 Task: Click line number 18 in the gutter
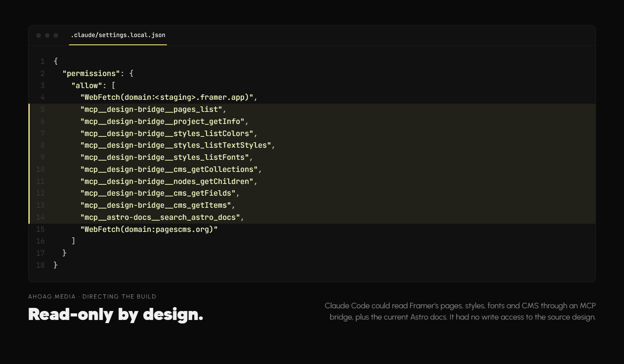point(40,265)
